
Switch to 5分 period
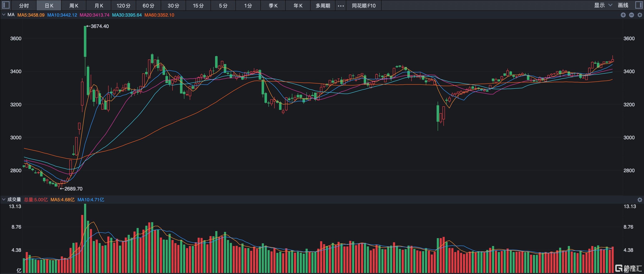pyautogui.click(x=223, y=5)
